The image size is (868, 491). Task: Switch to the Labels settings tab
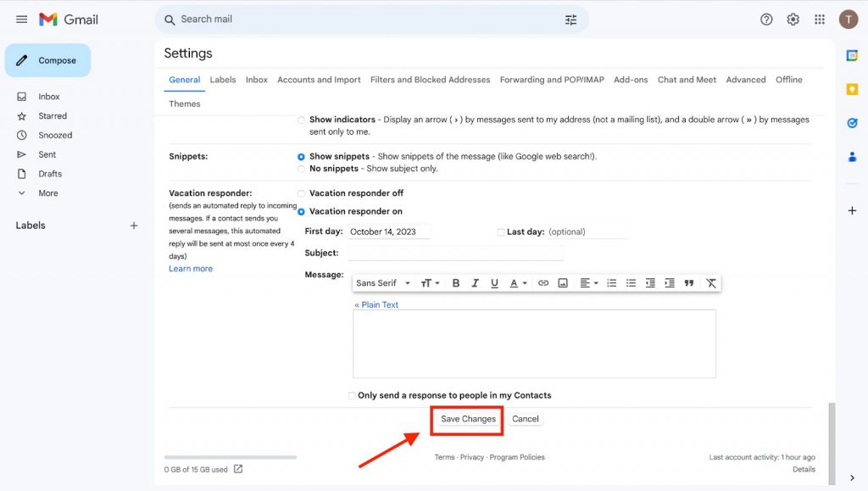tap(222, 79)
